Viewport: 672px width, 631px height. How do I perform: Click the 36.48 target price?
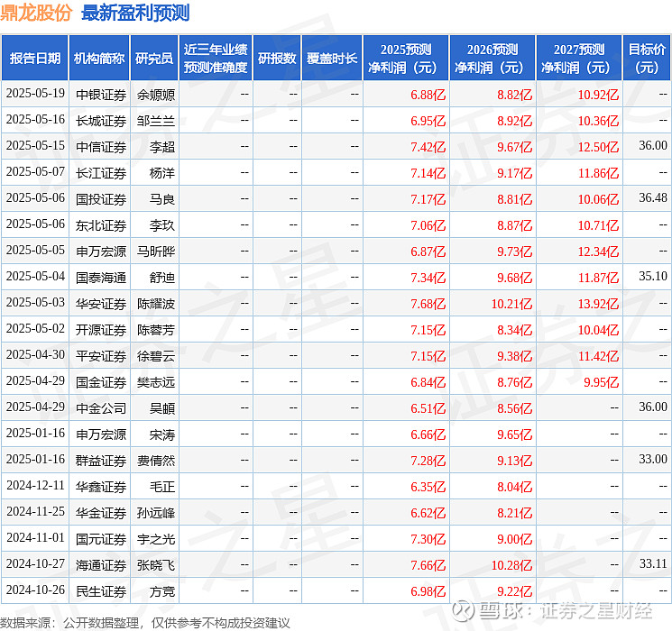point(653,198)
